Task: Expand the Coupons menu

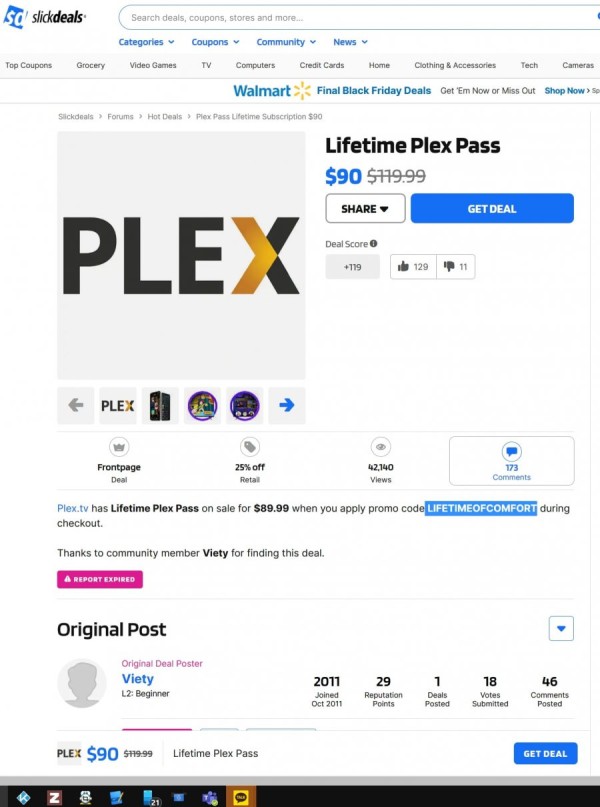Action: (x=216, y=42)
